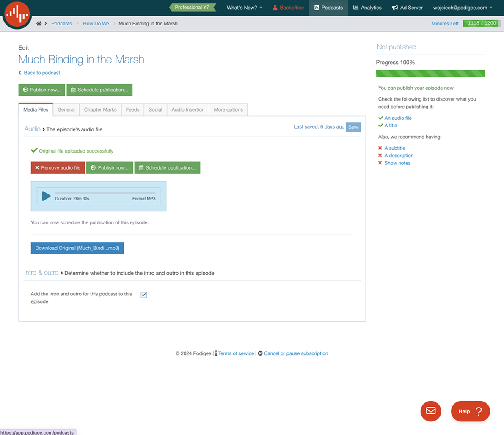This screenshot has width=504, height=435.
Task: Click Show notes checklist link
Action: 397,163
